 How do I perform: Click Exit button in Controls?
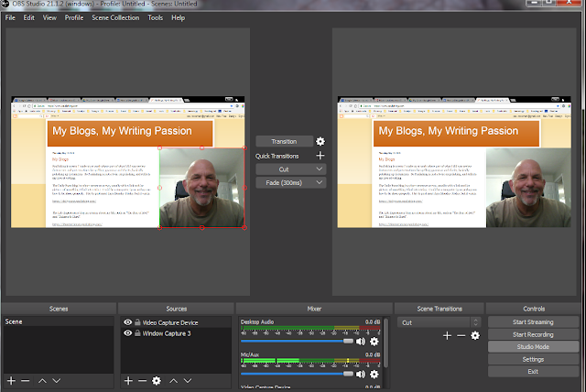coord(533,372)
